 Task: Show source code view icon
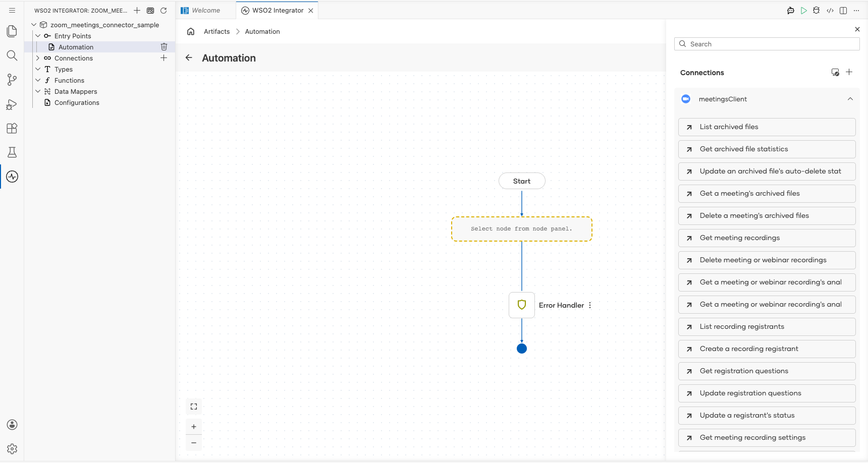[x=830, y=11]
